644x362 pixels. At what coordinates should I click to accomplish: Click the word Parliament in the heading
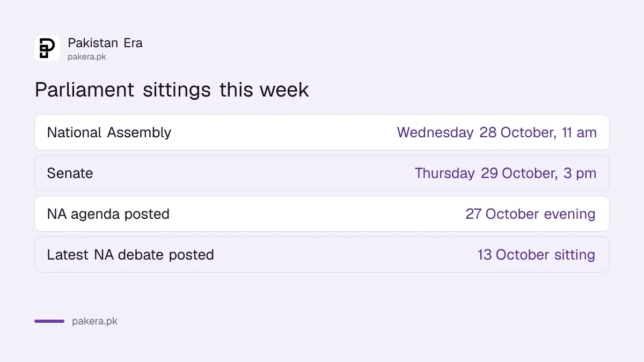click(x=85, y=90)
